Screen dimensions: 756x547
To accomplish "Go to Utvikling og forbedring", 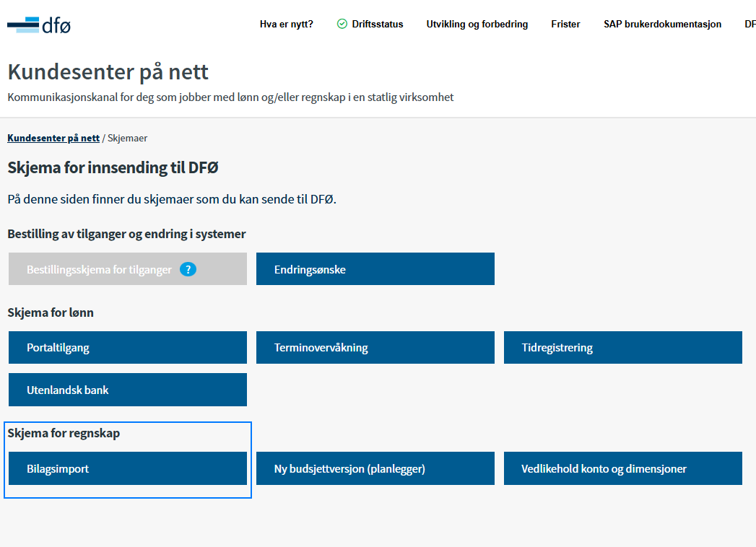I will pos(477,24).
